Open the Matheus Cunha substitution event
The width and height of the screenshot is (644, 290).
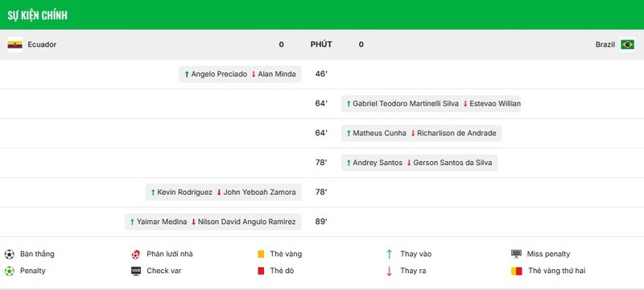421,133
